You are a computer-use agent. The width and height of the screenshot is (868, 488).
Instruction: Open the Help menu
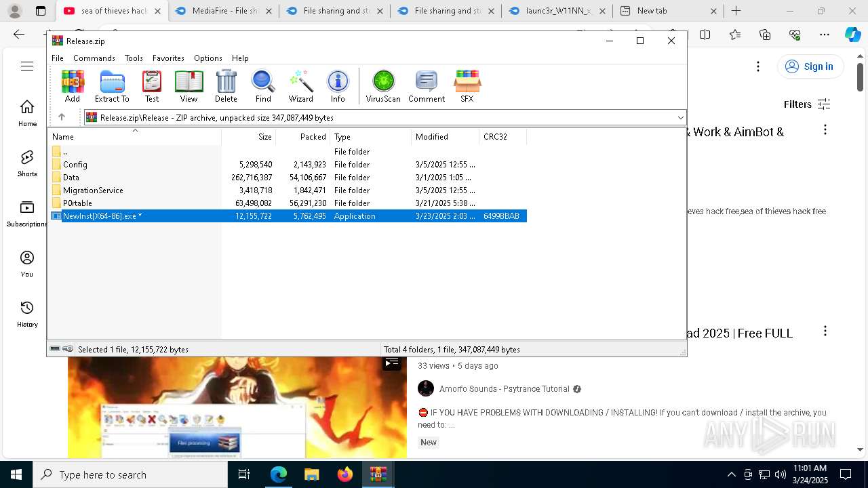click(240, 58)
